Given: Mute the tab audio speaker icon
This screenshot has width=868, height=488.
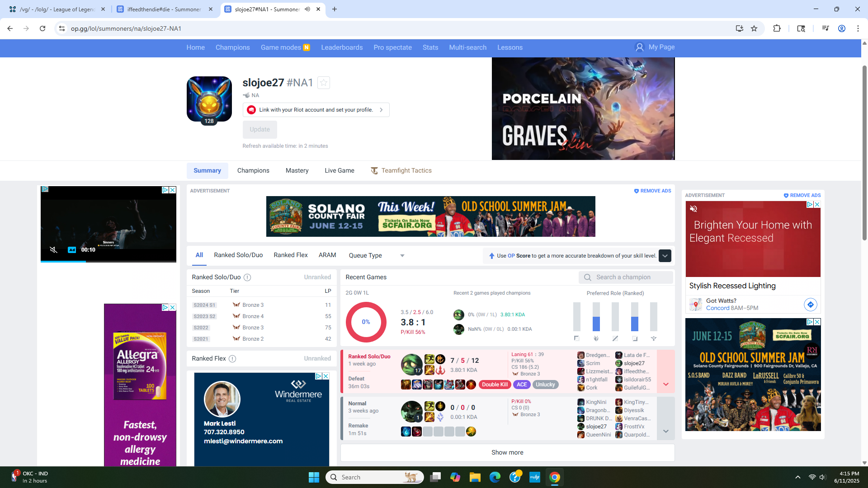Looking at the screenshot, I should (307, 9).
